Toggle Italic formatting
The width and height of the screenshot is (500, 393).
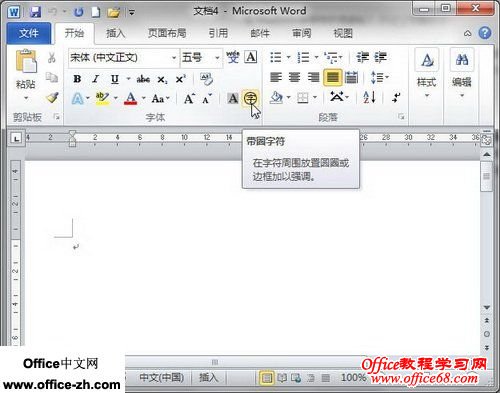(96, 79)
